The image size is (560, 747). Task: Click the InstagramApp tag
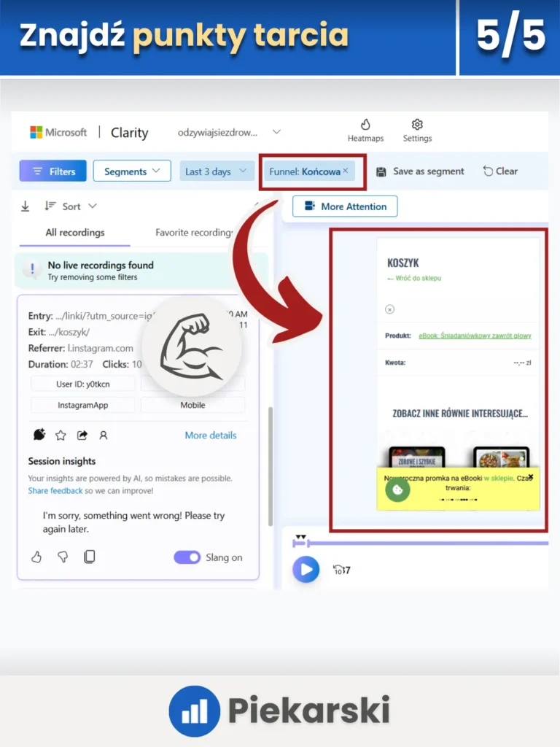(83, 405)
